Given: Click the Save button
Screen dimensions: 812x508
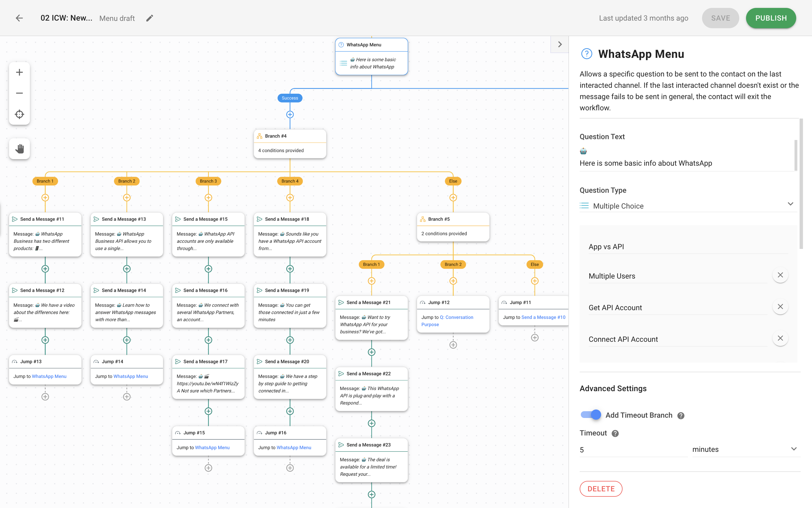Looking at the screenshot, I should coord(720,18).
